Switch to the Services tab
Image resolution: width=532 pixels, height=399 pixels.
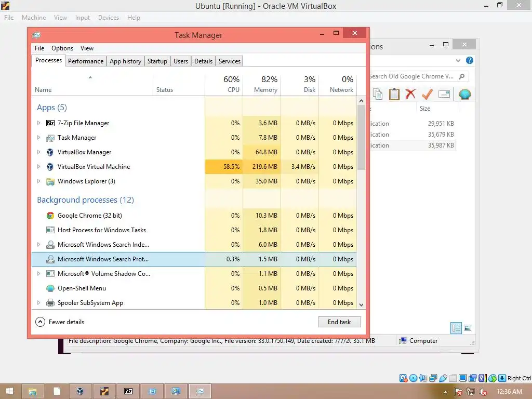coord(229,61)
